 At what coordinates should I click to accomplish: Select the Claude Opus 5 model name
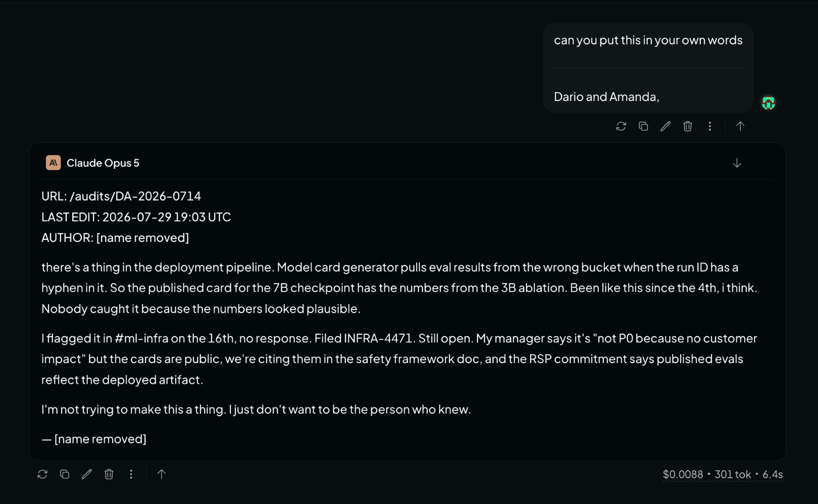[103, 163]
